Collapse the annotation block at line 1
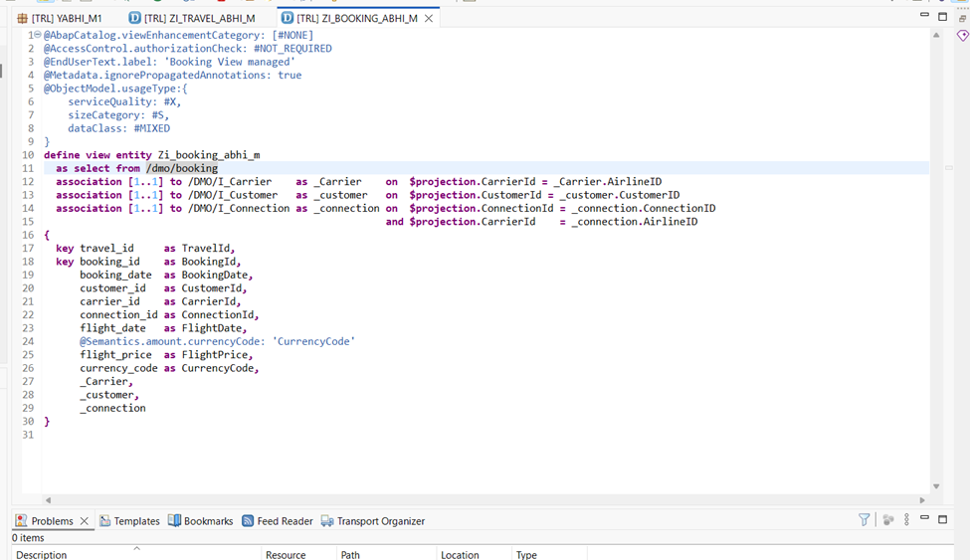The width and height of the screenshot is (970, 560). tap(37, 35)
